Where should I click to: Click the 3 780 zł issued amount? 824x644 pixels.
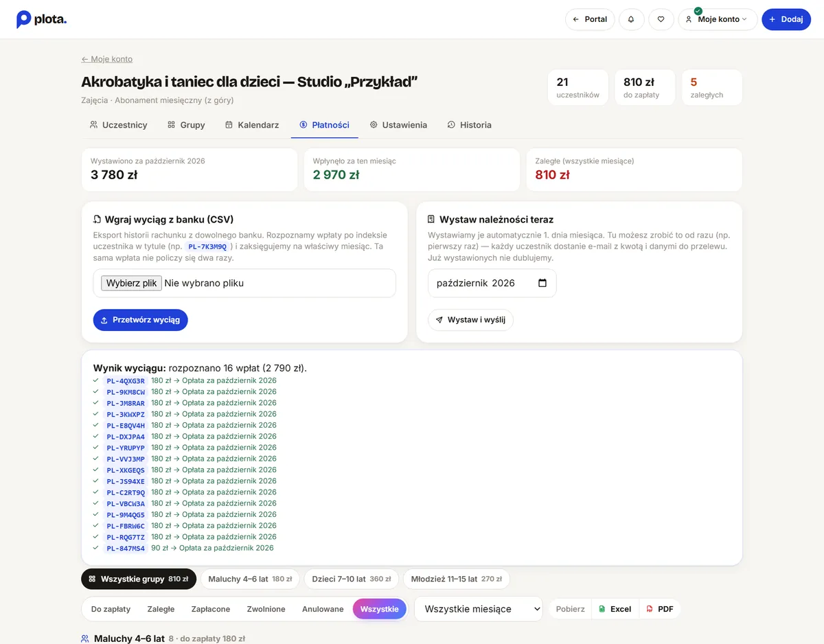pyautogui.click(x=114, y=174)
